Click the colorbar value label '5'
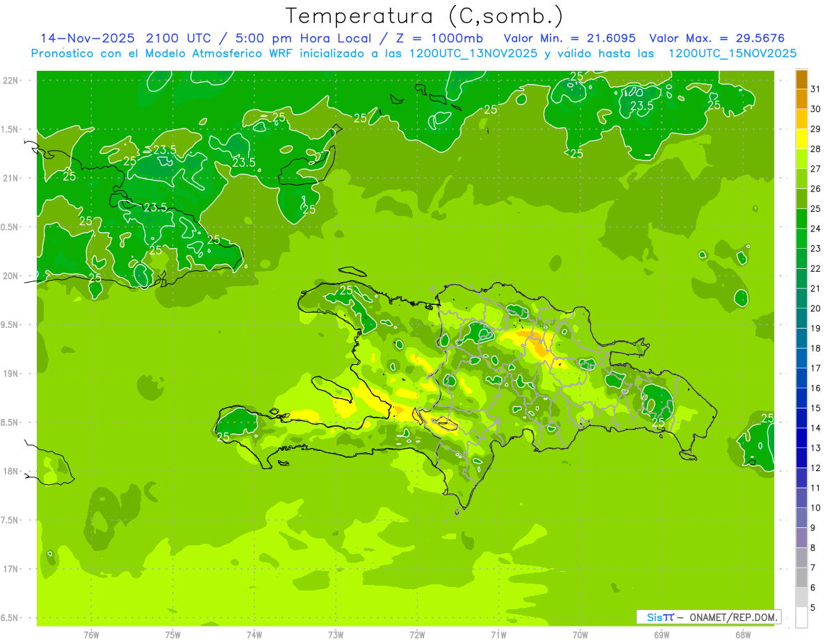Image resolution: width=834 pixels, height=644 pixels. pos(814,608)
